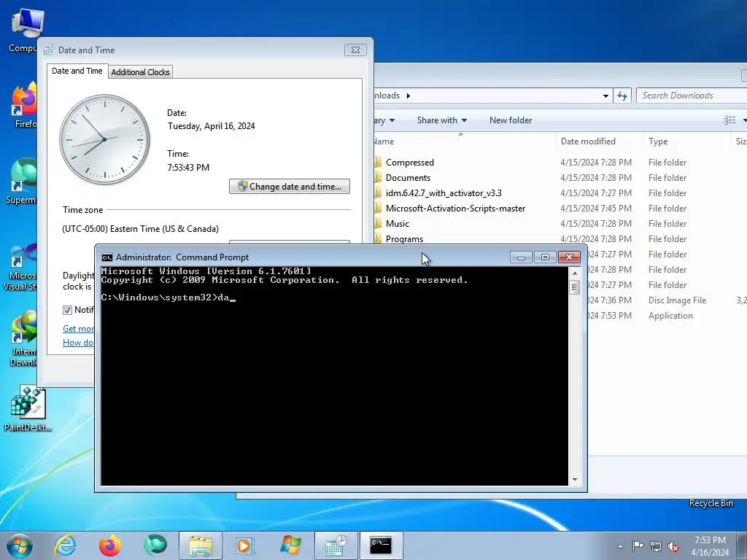
Task: Click New folder in Explorer toolbar
Action: click(511, 120)
